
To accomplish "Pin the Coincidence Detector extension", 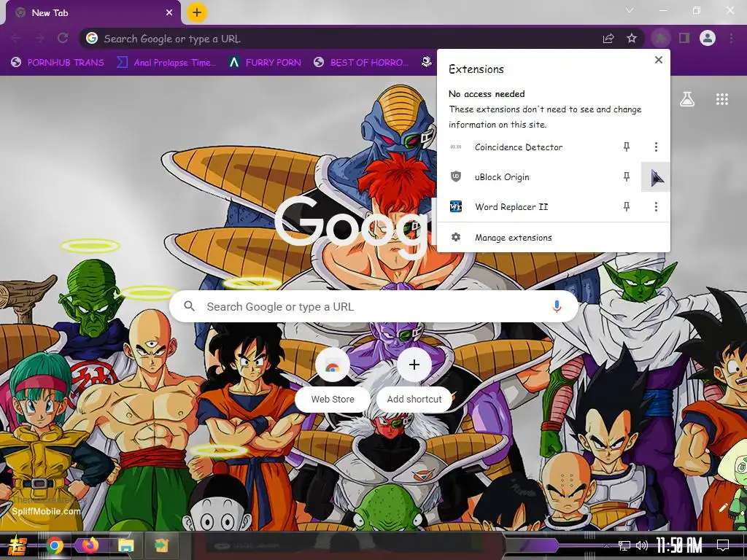I will [x=627, y=147].
